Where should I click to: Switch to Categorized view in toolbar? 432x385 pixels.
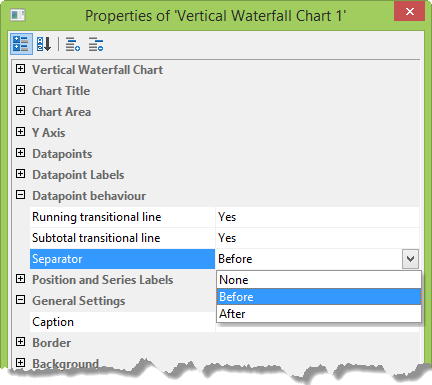click(x=21, y=44)
